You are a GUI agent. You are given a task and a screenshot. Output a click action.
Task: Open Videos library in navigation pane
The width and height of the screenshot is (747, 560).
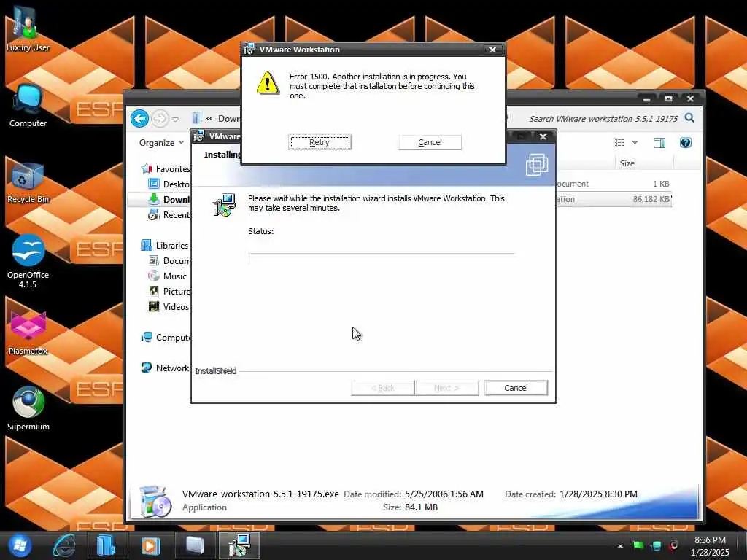pos(169,307)
